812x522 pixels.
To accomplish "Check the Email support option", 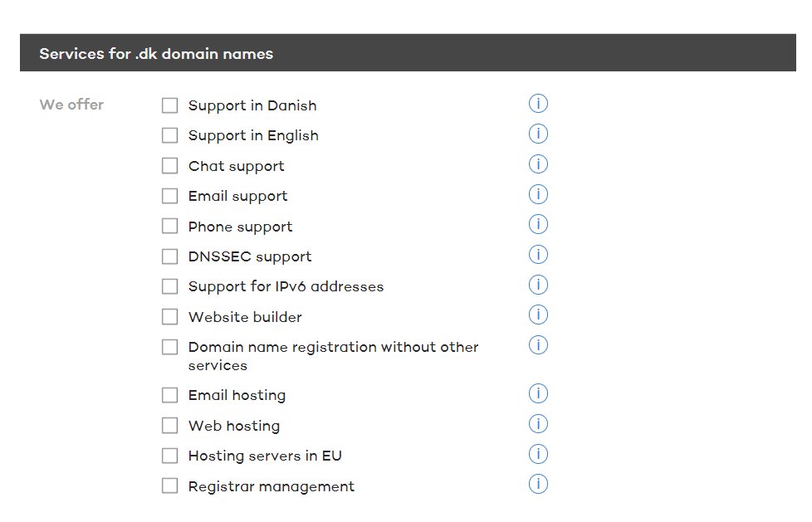I will pos(170,196).
